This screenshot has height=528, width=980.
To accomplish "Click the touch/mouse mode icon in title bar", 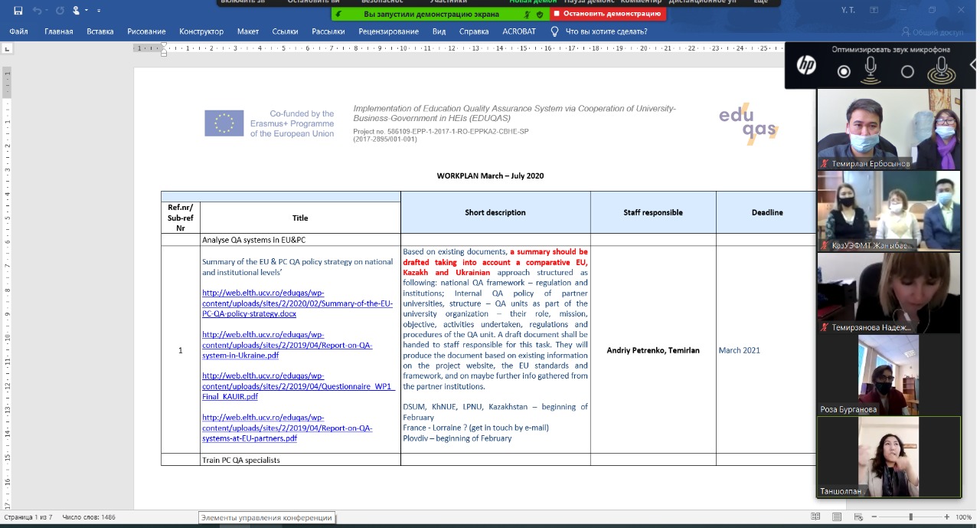I will [77, 11].
